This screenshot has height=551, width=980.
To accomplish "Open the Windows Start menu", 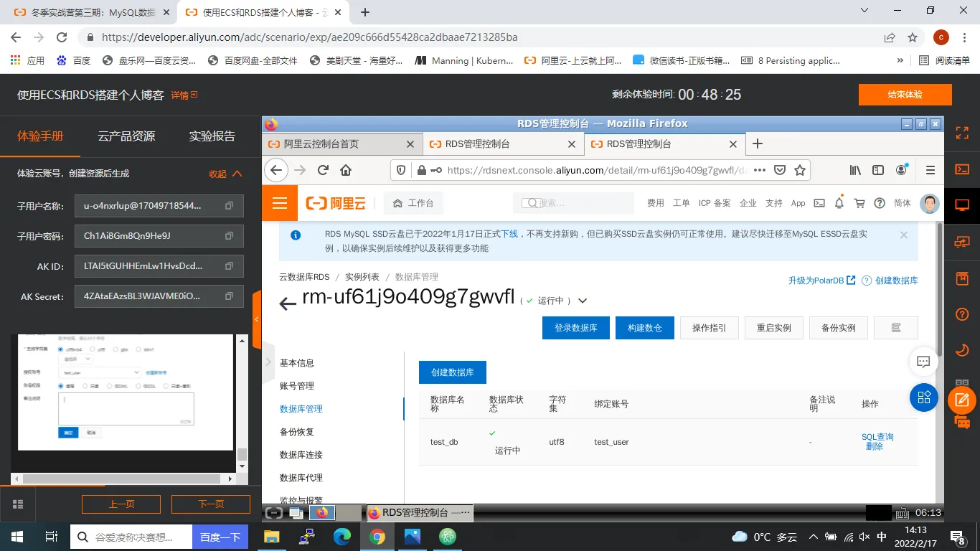I will click(17, 537).
